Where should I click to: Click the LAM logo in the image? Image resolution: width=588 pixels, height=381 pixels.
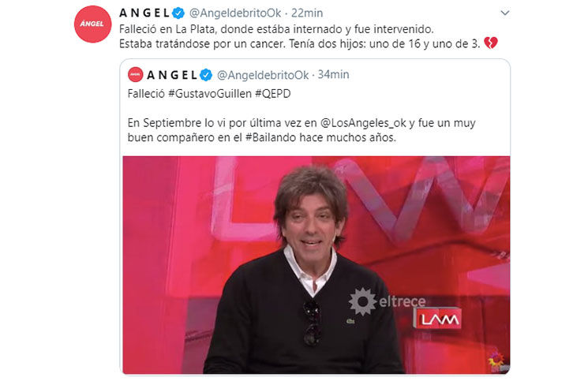[x=438, y=319]
